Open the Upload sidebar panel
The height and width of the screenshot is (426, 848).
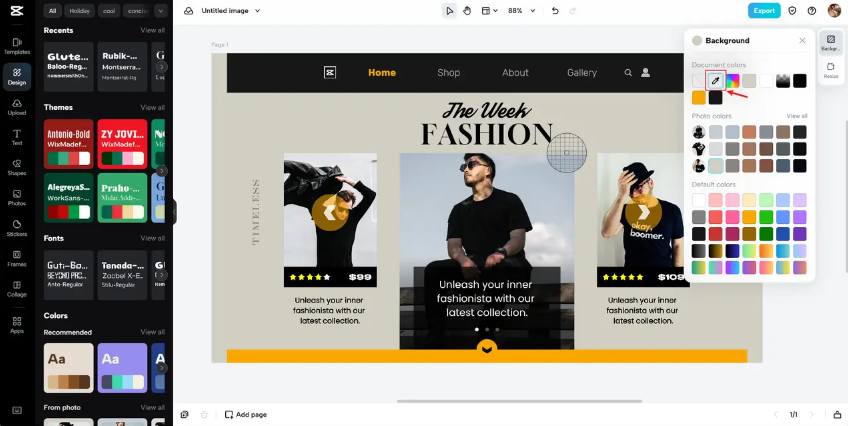pos(17,107)
